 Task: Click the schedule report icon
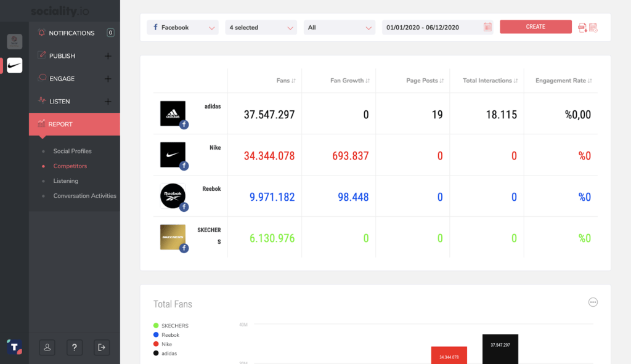coord(593,27)
